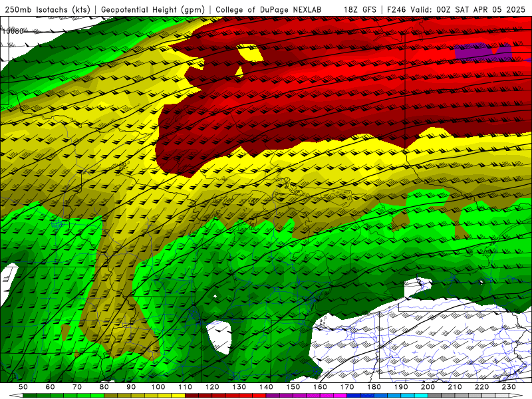The image size is (532, 399).
Task: Click the "College of DuPage NEXLAB" label
Action: point(269,10)
